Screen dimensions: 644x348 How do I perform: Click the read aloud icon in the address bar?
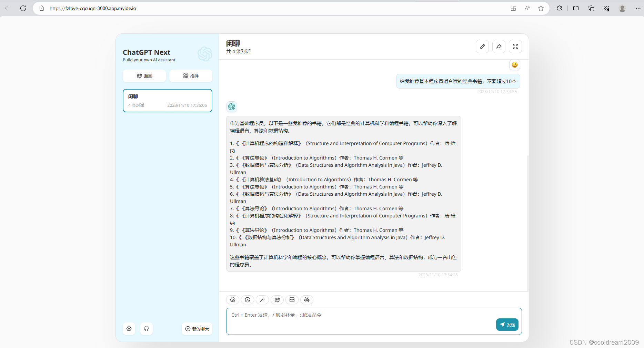[527, 8]
